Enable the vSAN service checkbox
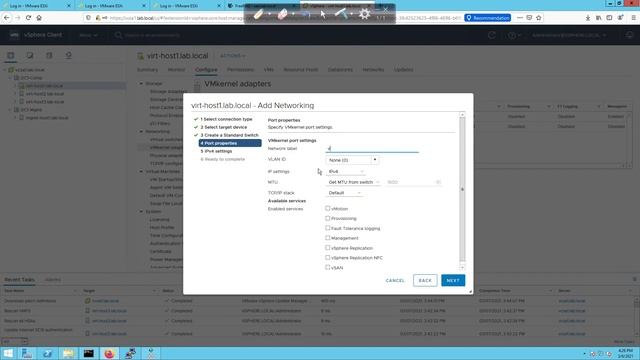Screen dimensions: 640x360 point(327,267)
